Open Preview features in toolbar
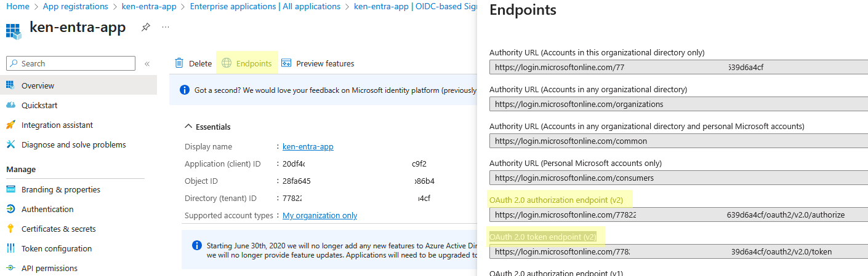The width and height of the screenshot is (868, 276). (x=318, y=63)
